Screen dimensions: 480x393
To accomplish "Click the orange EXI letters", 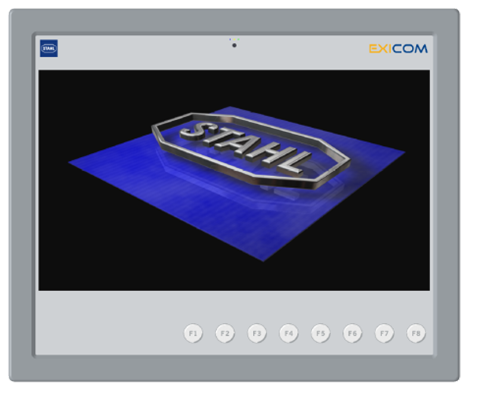I will (380, 49).
